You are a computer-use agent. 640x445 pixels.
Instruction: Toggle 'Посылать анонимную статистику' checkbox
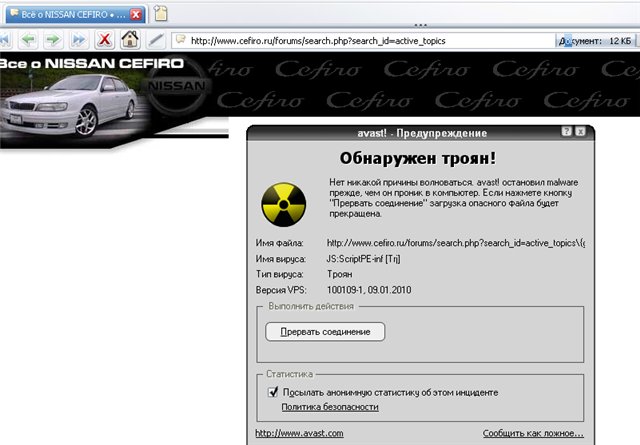pos(272,392)
